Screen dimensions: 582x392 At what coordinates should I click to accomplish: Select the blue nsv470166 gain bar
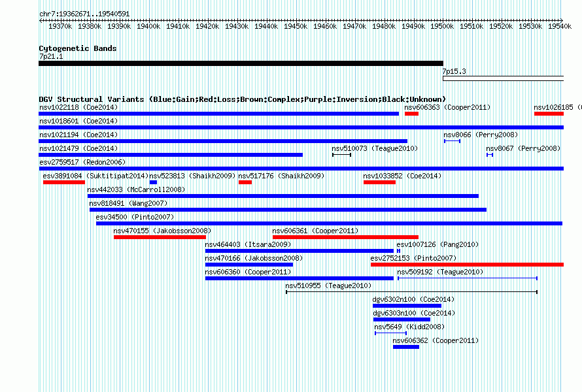pos(249,265)
